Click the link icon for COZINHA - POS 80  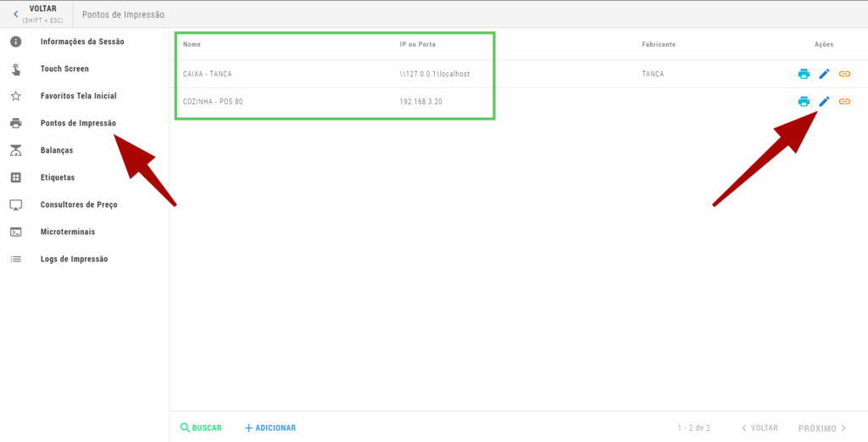click(844, 102)
